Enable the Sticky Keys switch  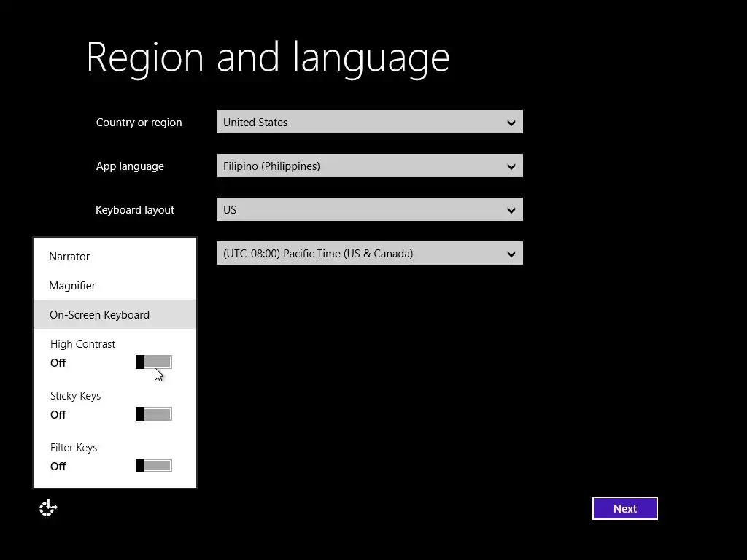coord(153,414)
